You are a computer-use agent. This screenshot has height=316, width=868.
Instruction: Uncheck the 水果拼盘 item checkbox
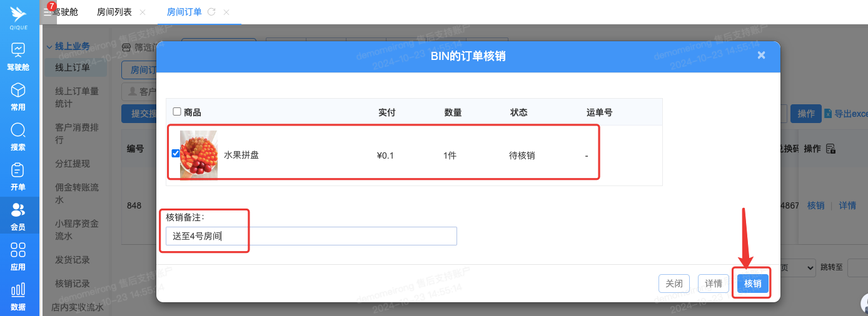(x=176, y=154)
